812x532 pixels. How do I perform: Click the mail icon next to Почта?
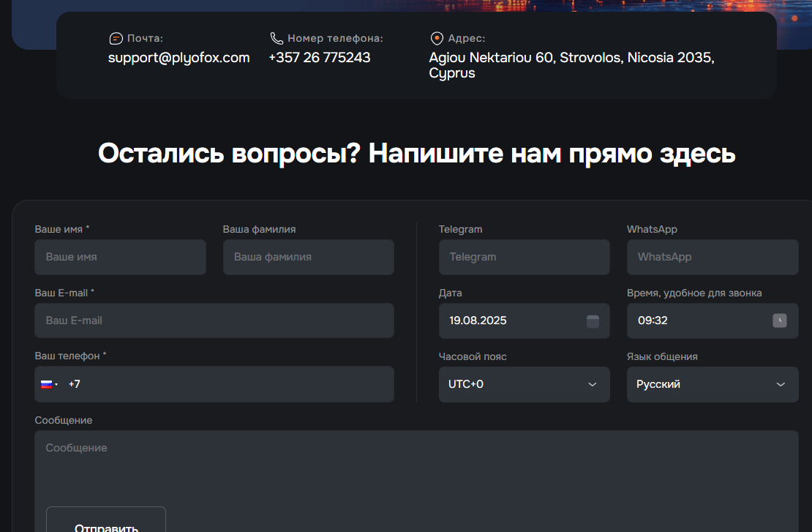click(x=116, y=39)
